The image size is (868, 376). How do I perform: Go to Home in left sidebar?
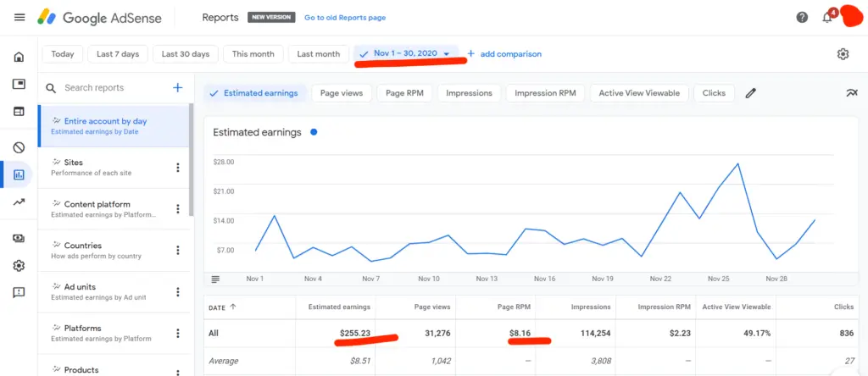click(19, 57)
